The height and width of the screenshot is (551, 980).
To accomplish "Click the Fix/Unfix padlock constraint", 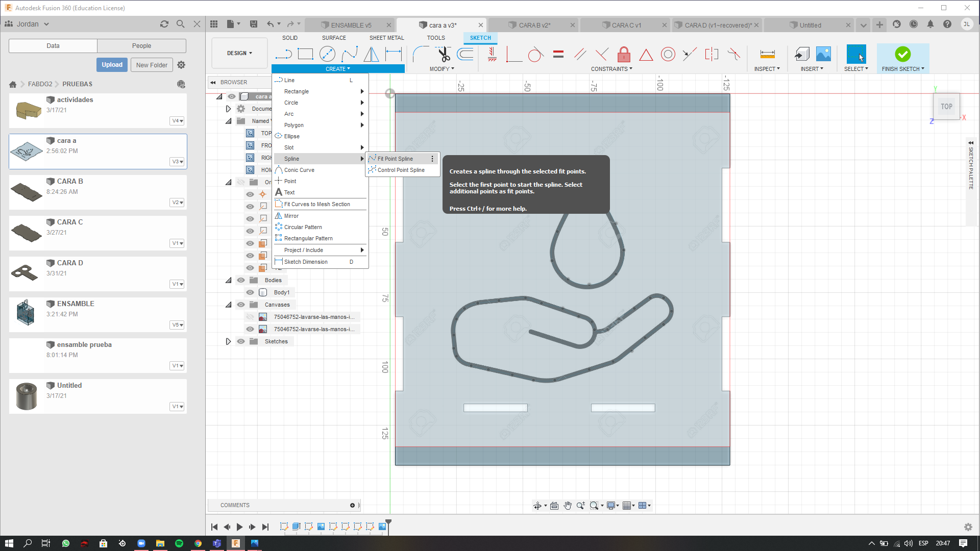I will coord(624,54).
